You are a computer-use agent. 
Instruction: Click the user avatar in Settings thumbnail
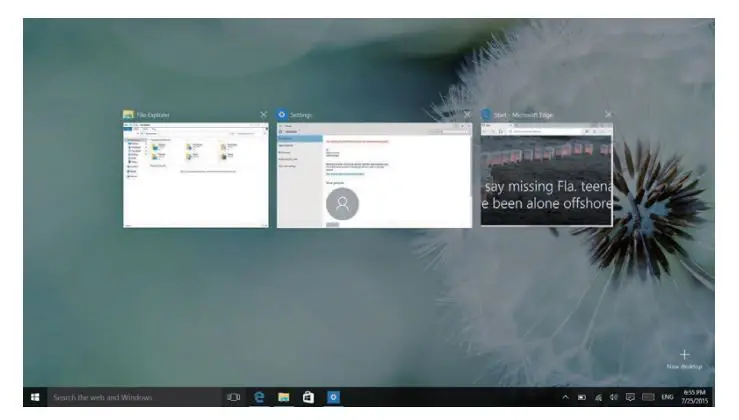pos(343,204)
